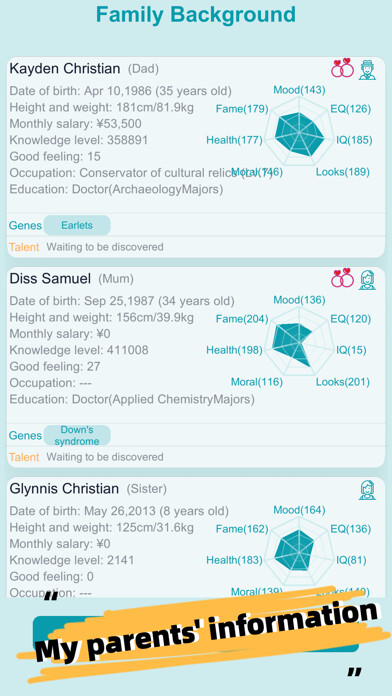Tap Kayden Christian's male avatar icon
Viewport: 392px width, 696px height.
click(x=367, y=70)
